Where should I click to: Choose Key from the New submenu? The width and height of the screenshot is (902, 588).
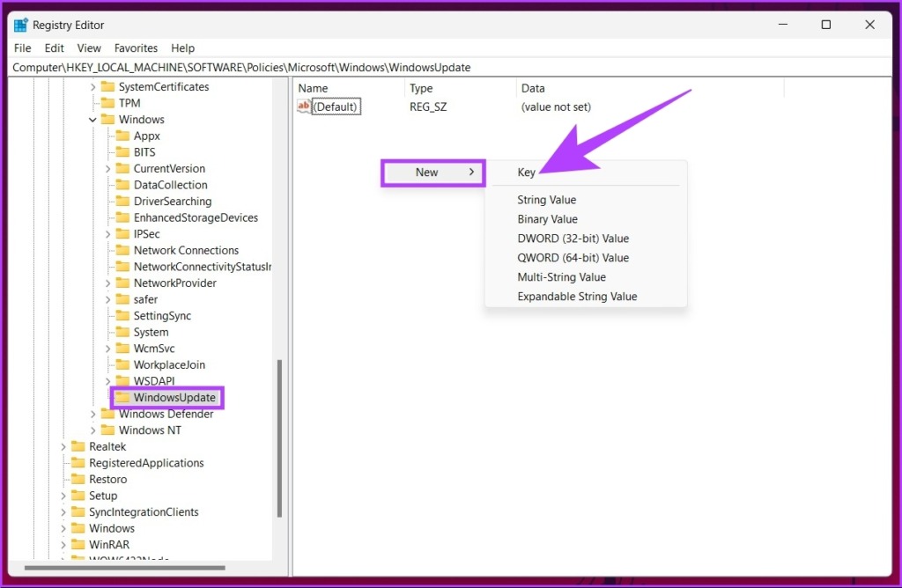(526, 173)
